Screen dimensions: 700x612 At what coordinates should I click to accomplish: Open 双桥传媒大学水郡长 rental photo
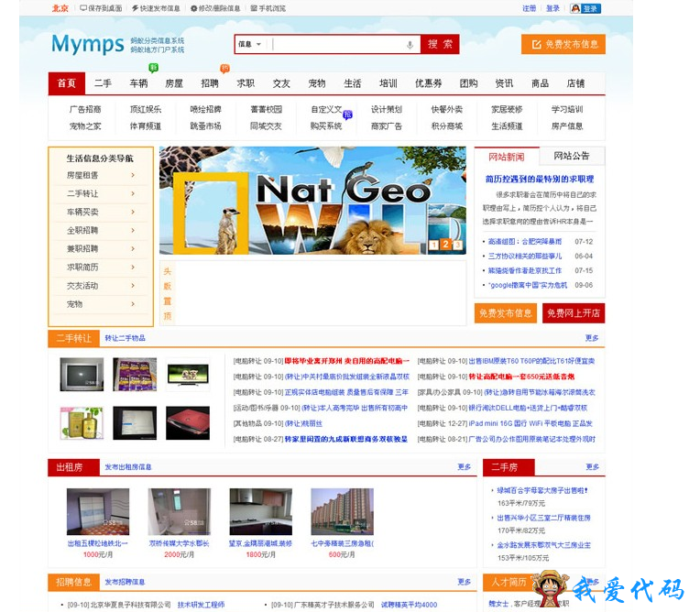(179, 511)
